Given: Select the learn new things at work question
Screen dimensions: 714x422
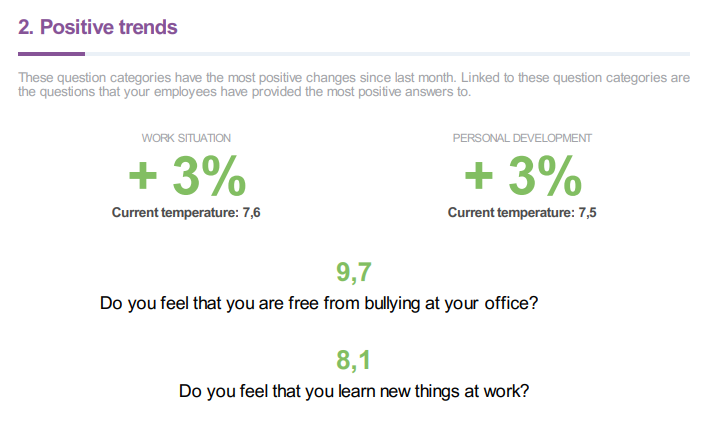Looking at the screenshot, I should pyautogui.click(x=354, y=391).
